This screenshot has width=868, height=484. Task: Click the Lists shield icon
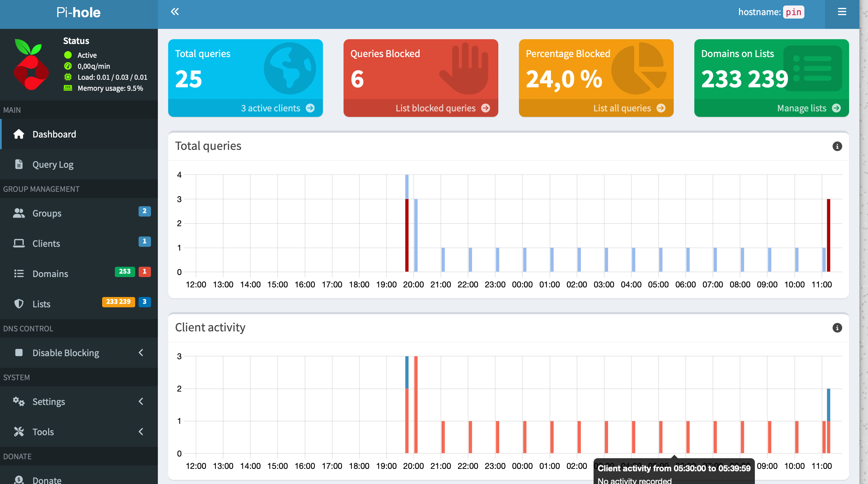tap(19, 304)
